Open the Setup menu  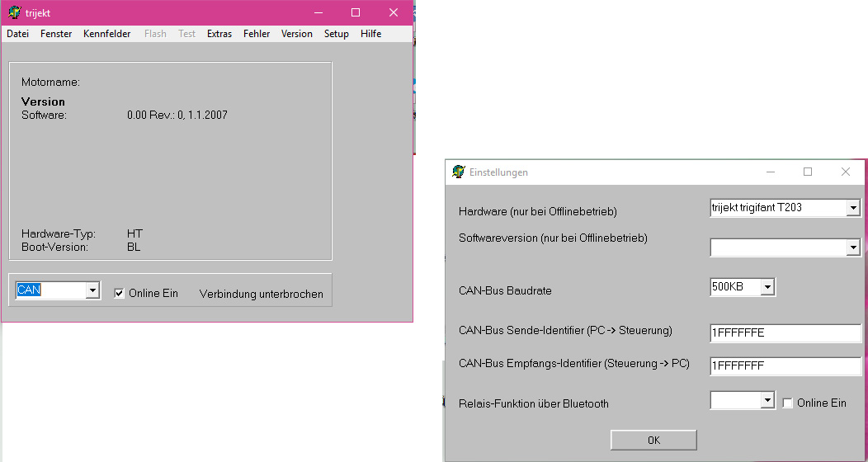click(336, 34)
